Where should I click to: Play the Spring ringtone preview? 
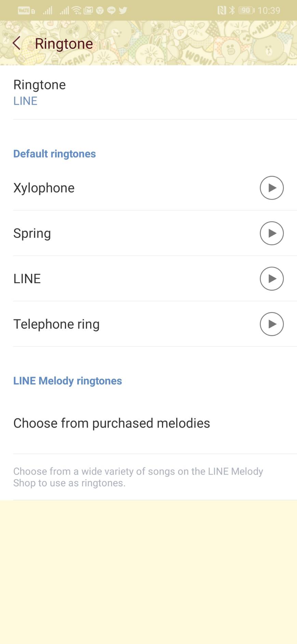[271, 233]
